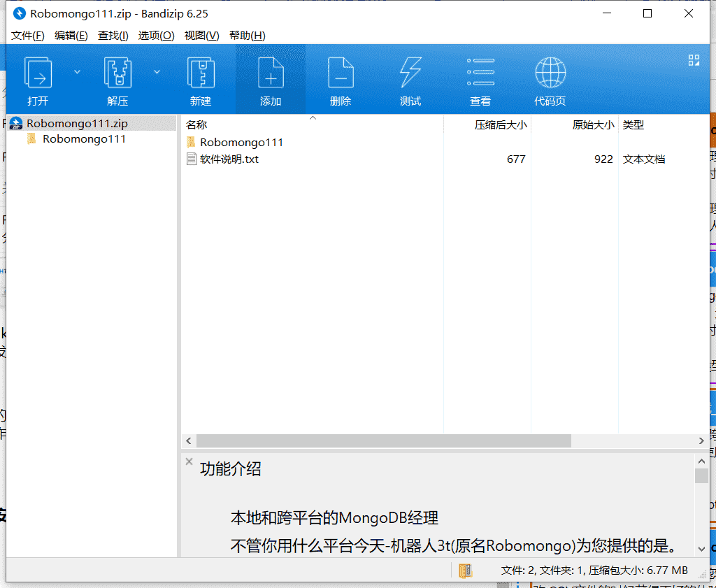Viewport: 716px width, 588px height.
Task: Click horizontal scrollbar left arrow
Action: pos(188,441)
